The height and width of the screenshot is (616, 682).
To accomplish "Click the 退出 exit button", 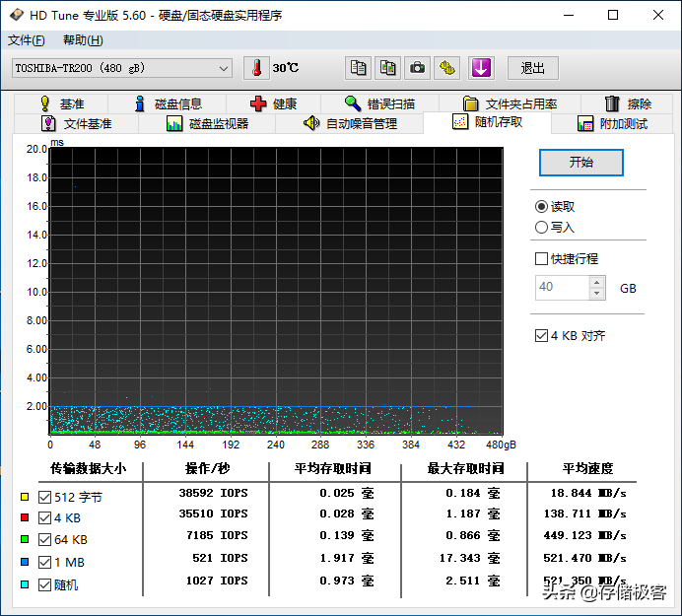I will point(533,68).
